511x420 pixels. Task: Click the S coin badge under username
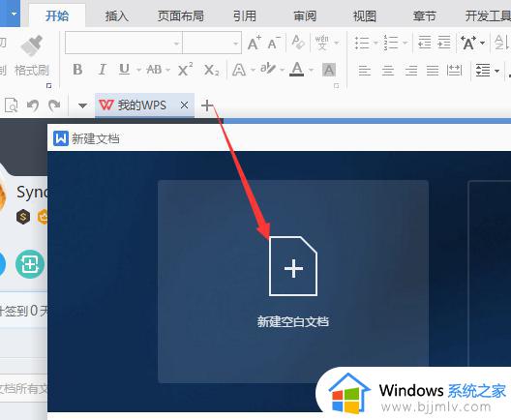click(23, 217)
